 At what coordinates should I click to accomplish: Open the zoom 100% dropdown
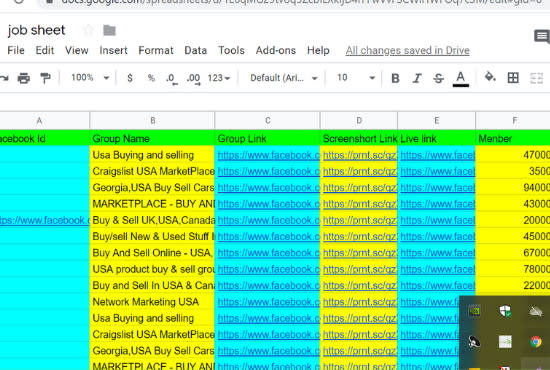pos(90,78)
